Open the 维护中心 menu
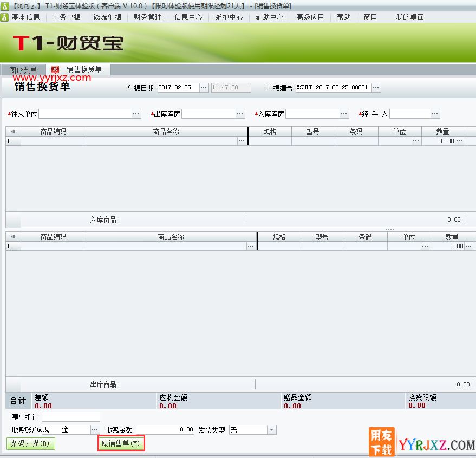The width and height of the screenshot is (476, 458). (229, 17)
